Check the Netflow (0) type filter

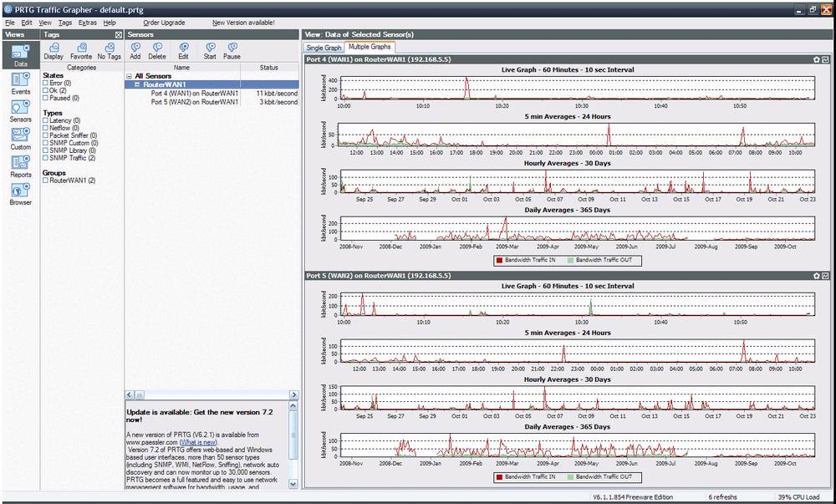click(45, 128)
